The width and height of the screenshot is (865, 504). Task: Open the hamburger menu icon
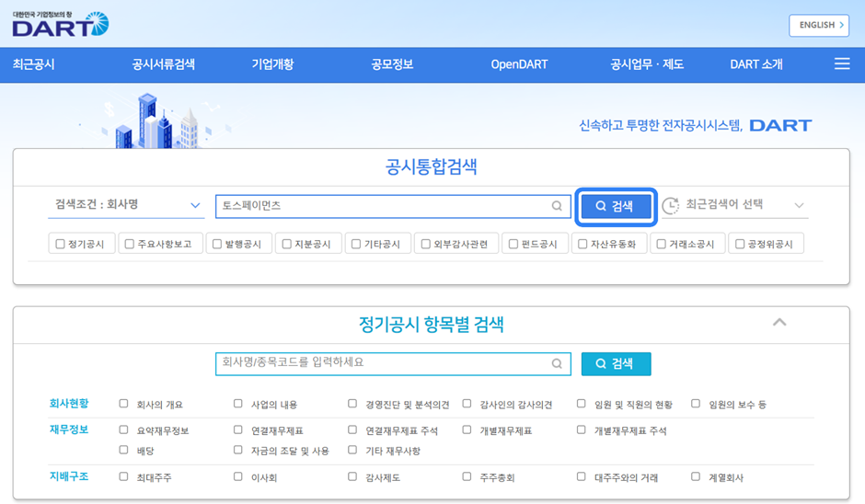click(841, 64)
